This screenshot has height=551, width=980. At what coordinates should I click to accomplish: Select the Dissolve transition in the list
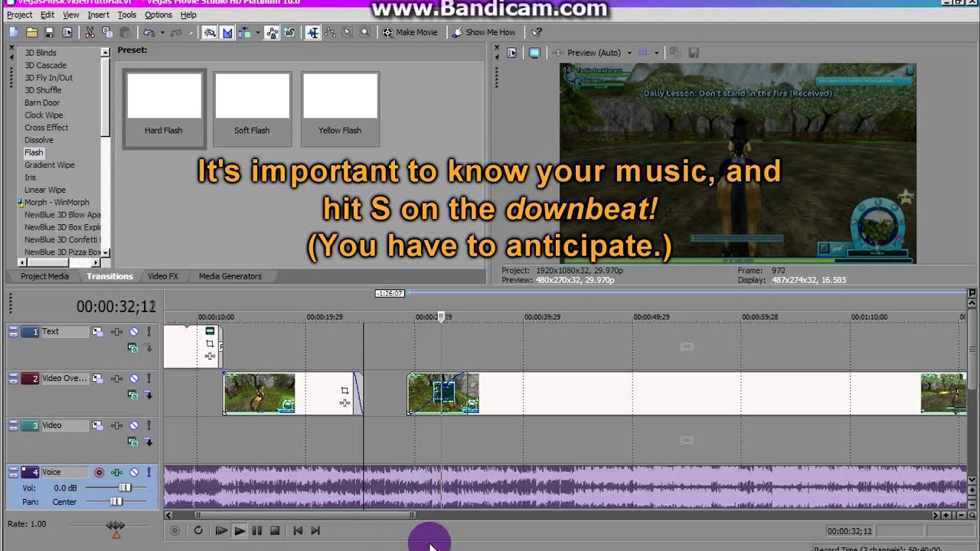click(x=39, y=140)
